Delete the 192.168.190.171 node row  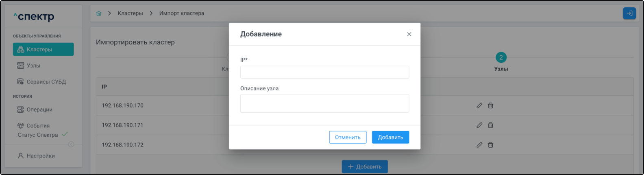[x=491, y=125]
